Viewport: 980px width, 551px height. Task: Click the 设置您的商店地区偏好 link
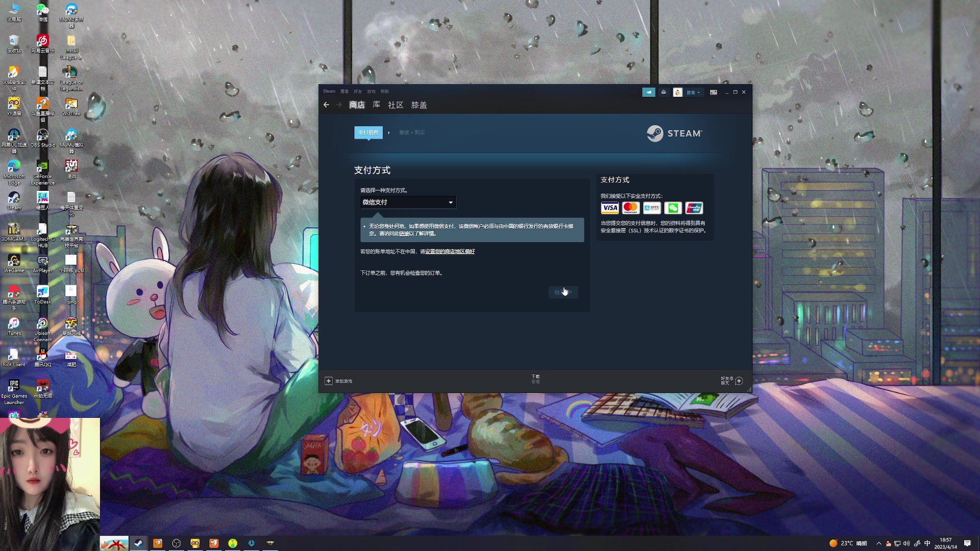450,252
